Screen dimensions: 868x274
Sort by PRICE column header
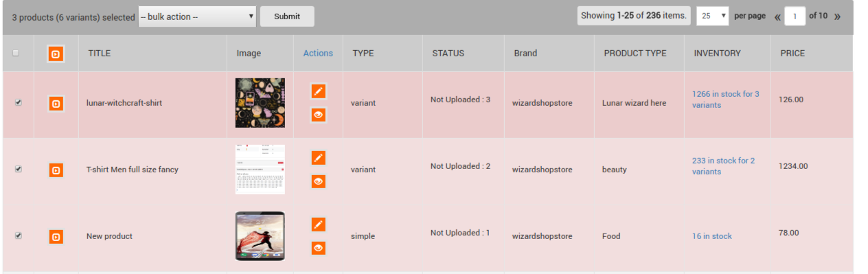tap(792, 53)
